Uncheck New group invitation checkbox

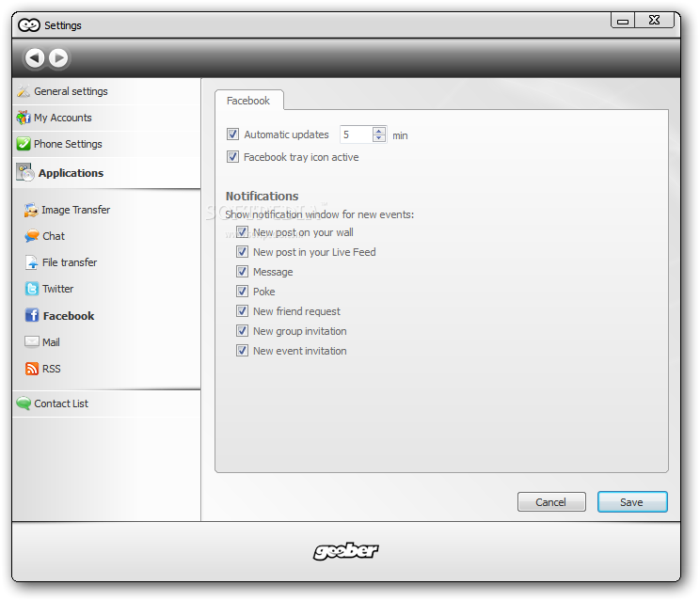[242, 331]
